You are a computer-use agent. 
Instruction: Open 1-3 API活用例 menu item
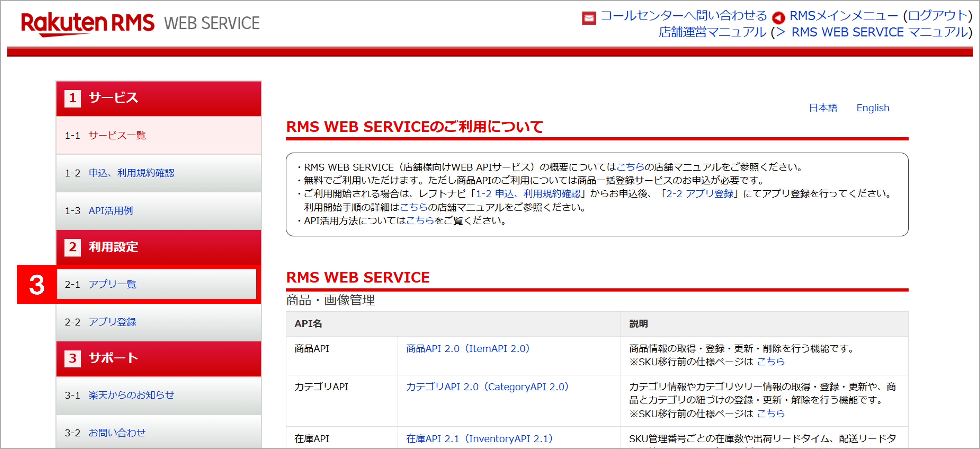(x=111, y=211)
